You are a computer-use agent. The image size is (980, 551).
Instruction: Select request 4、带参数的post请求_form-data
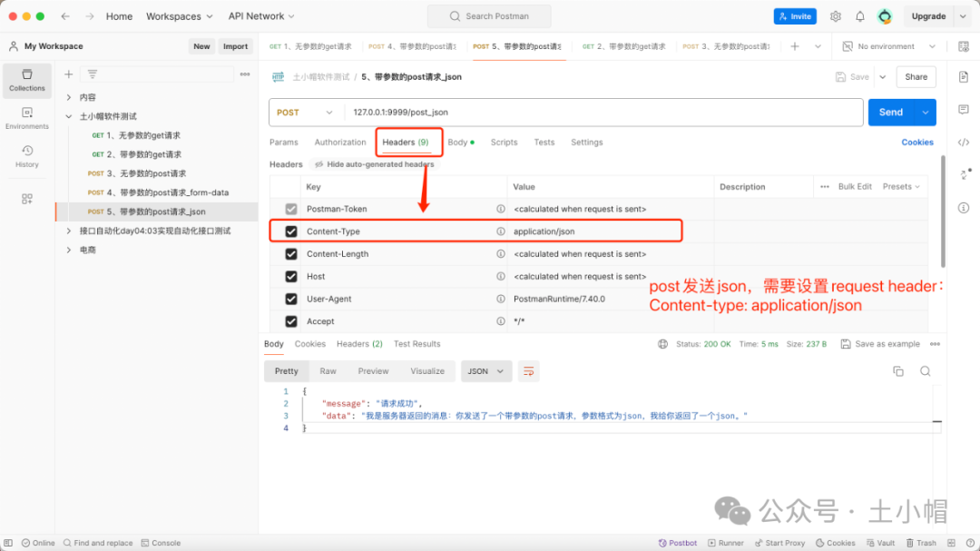pyautogui.click(x=156, y=192)
